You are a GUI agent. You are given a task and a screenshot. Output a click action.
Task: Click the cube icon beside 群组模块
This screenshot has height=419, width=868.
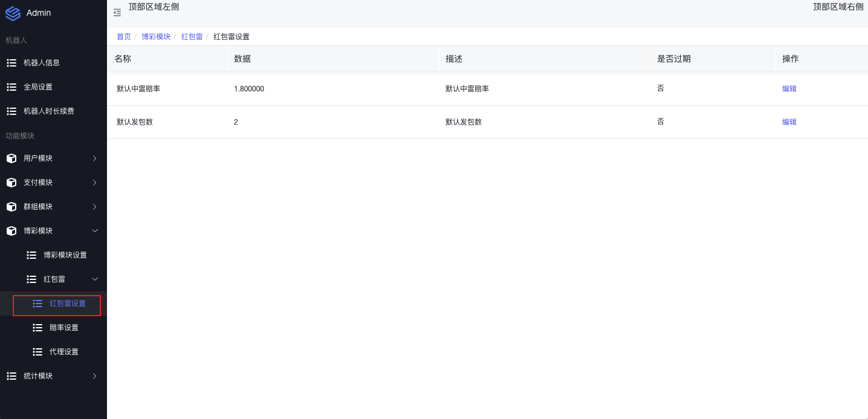click(x=11, y=207)
